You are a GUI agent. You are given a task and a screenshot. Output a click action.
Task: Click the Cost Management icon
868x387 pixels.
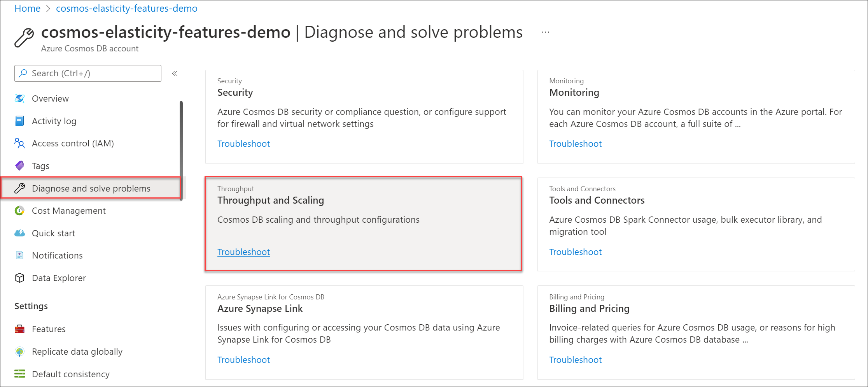point(19,211)
